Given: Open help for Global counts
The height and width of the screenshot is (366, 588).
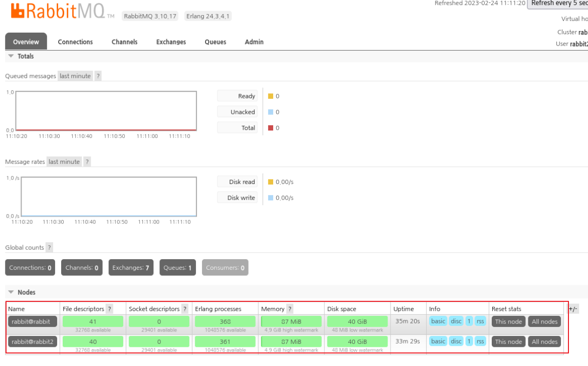Looking at the screenshot, I should [x=49, y=248].
